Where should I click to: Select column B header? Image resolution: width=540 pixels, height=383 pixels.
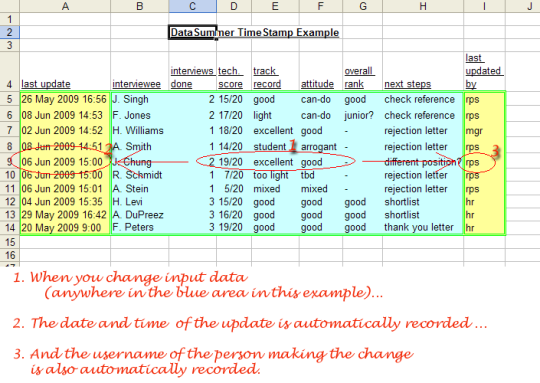[x=139, y=6]
